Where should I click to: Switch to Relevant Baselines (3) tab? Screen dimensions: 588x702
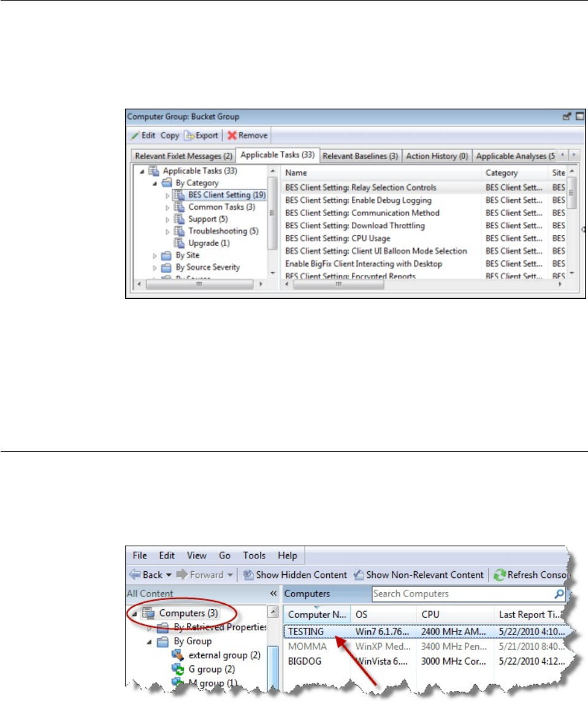361,156
